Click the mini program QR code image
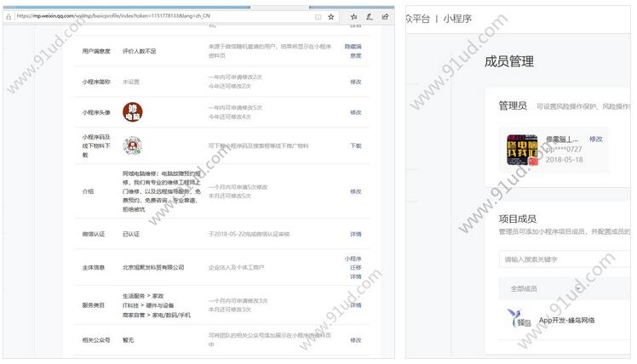Viewport: 637px width, 364px height. [x=133, y=145]
